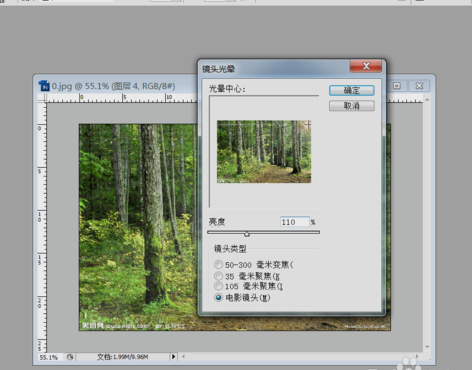Screen dimensions: 472x370
Task: Select the 电影镜头 radio button
Action: point(218,297)
